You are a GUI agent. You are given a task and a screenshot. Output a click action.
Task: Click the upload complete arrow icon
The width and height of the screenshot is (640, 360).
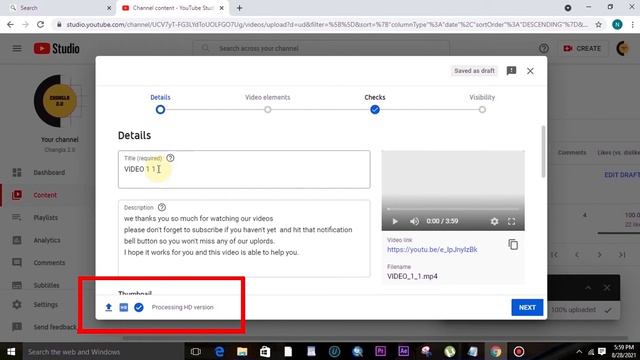[x=109, y=307]
